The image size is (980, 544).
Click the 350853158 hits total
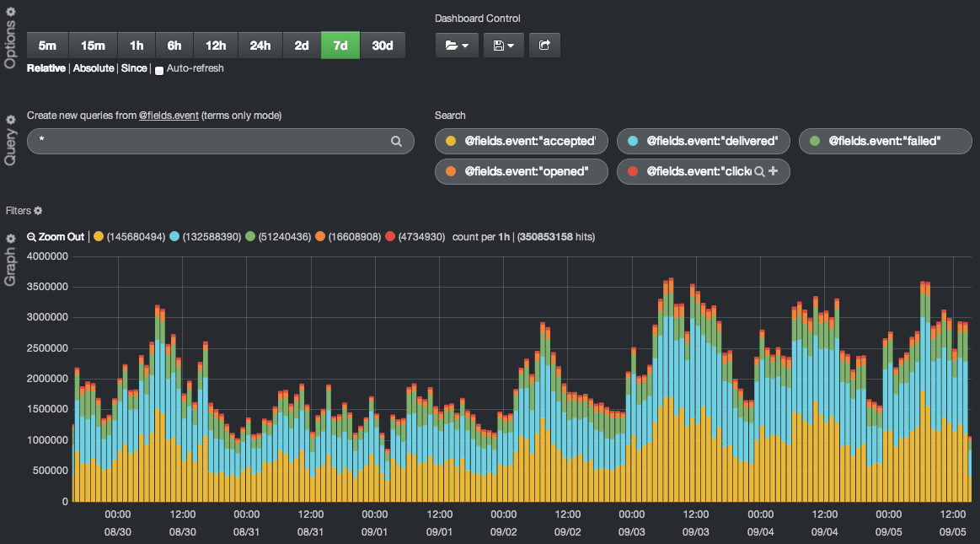coord(556,237)
